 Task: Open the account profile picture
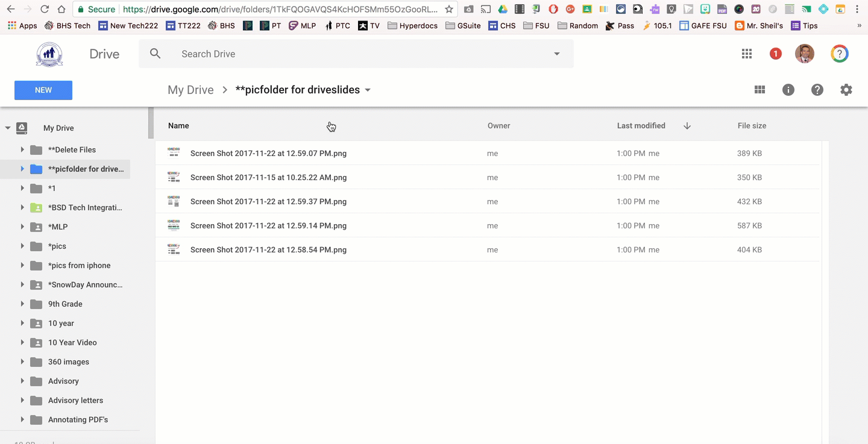(x=804, y=54)
